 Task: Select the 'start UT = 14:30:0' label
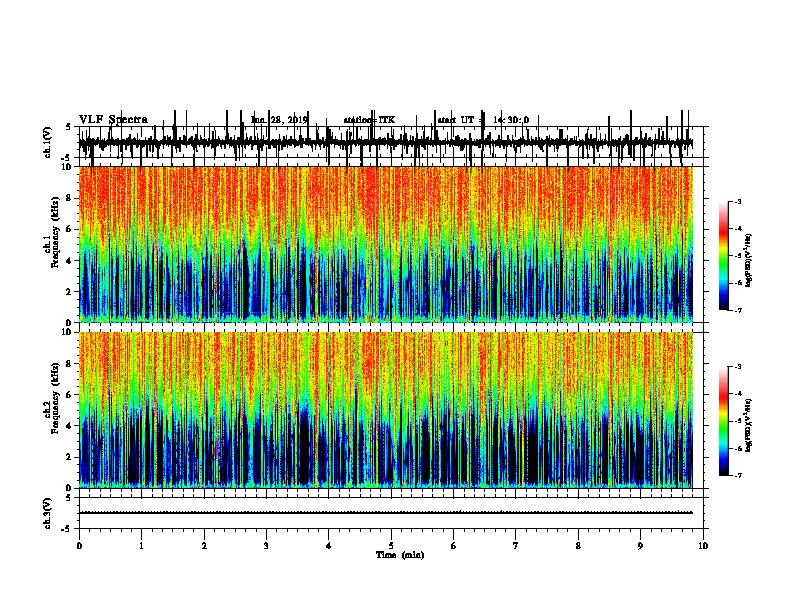pyautogui.click(x=483, y=120)
